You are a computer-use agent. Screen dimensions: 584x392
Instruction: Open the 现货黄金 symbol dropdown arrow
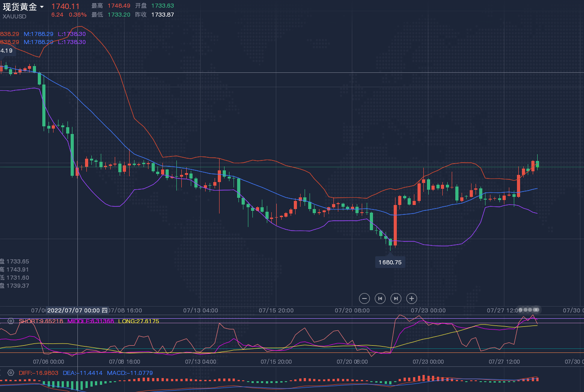(x=42, y=7)
